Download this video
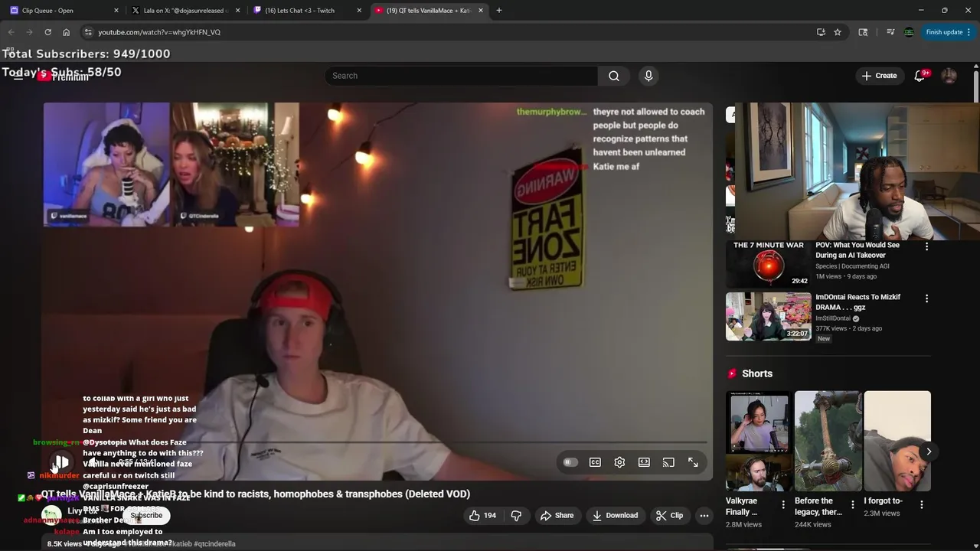Viewport: 980px width, 551px height. click(615, 515)
